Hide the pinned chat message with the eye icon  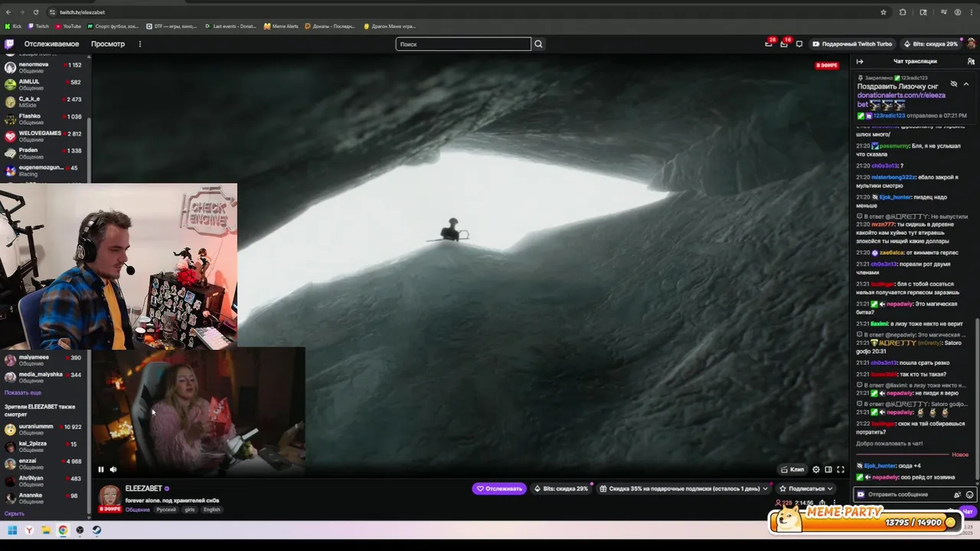point(954,83)
